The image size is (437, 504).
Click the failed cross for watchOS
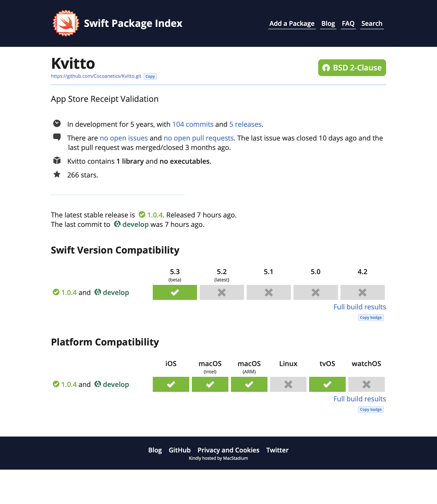367,384
